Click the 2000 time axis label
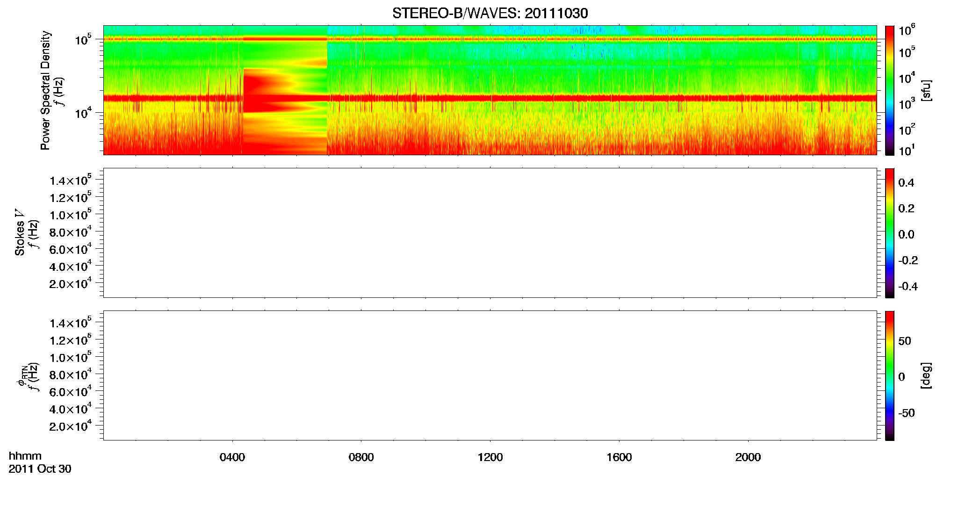Image resolution: width=980 pixels, height=505 pixels. (748, 457)
